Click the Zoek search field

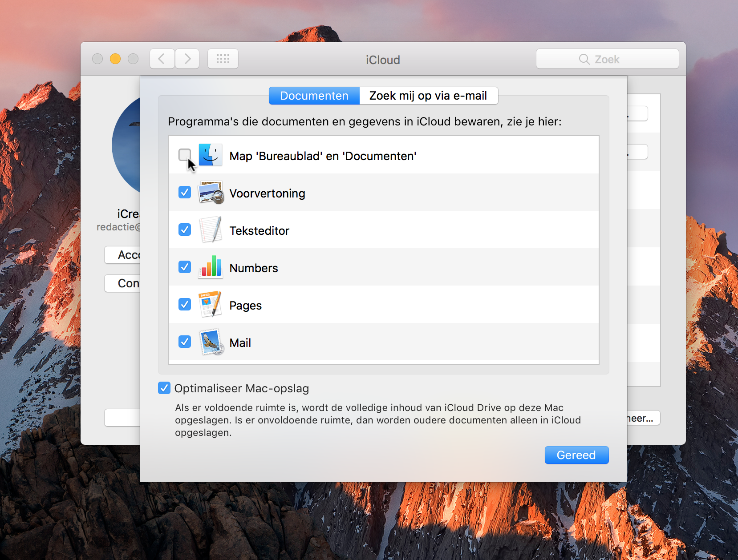pos(607,59)
